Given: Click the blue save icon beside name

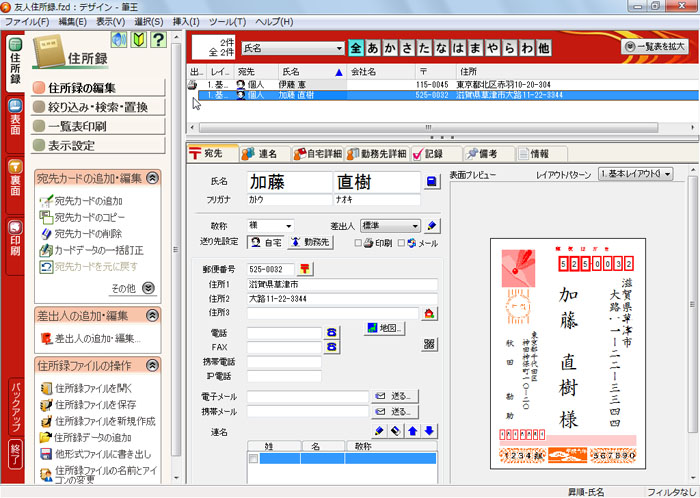Looking at the screenshot, I should coord(431,181).
